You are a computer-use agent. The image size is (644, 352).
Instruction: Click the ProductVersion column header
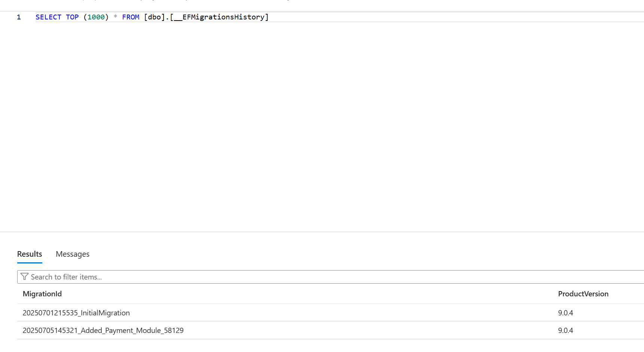[x=583, y=294]
